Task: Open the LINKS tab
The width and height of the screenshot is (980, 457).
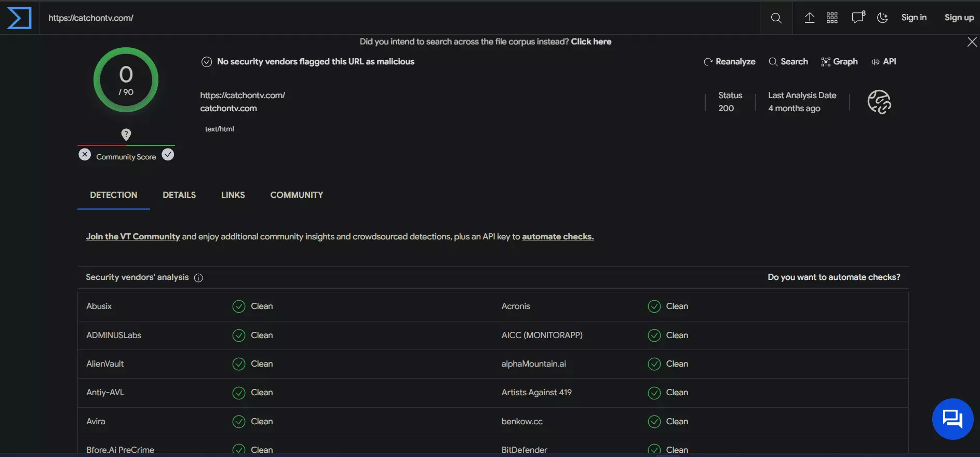Action: click(x=233, y=195)
